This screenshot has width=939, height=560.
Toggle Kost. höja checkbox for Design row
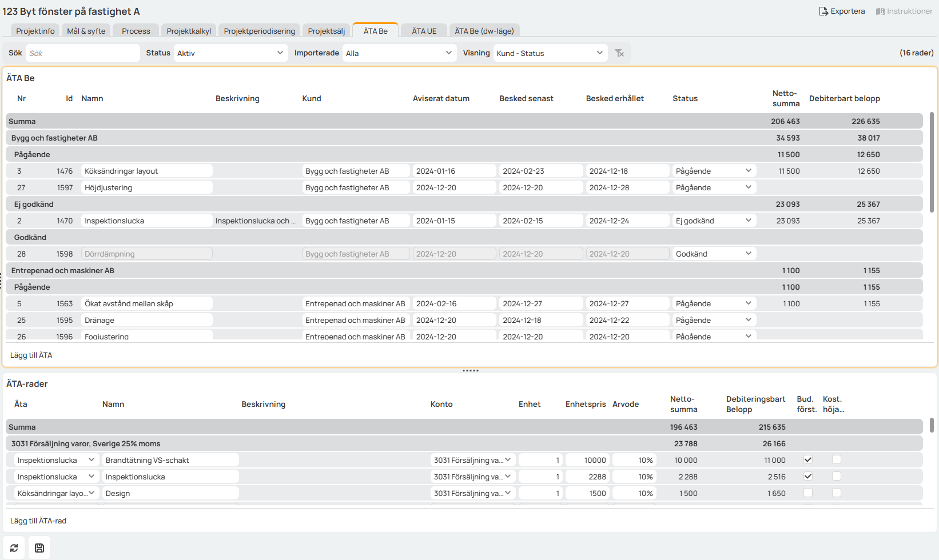click(837, 493)
